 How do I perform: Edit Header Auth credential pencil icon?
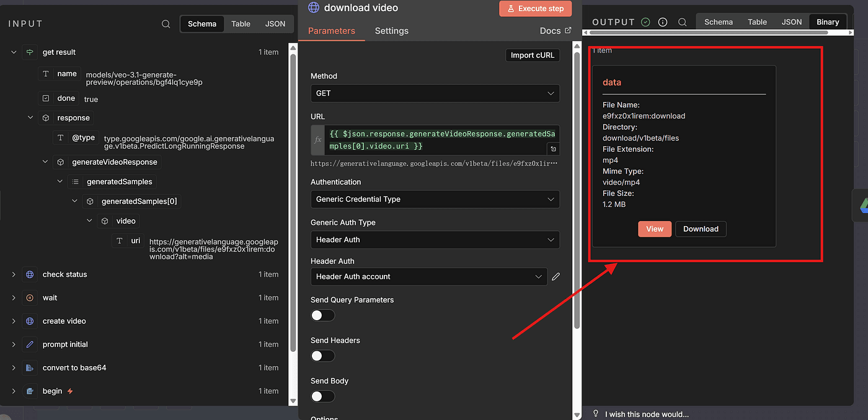(x=556, y=277)
